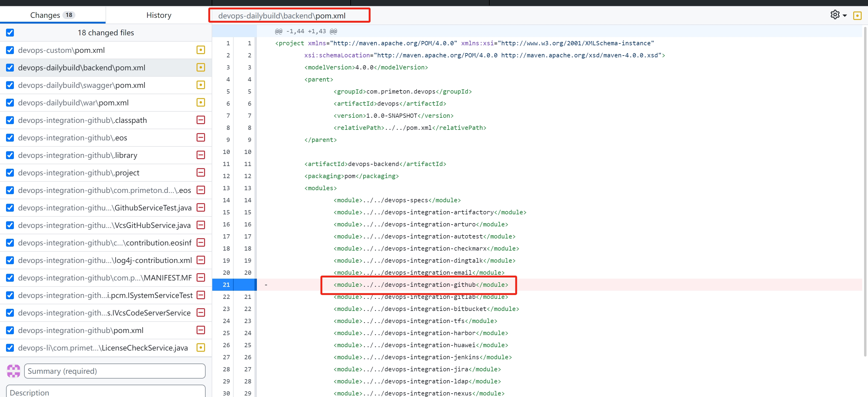This screenshot has width=868, height=397.
Task: Click modified icon for swagger\pom.xml row
Action: 200,85
